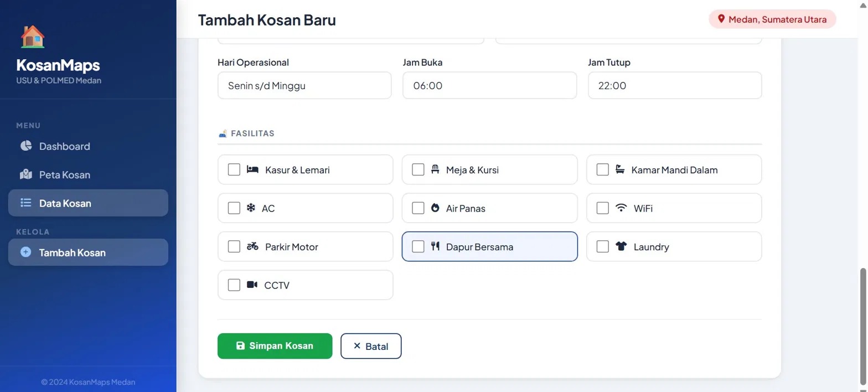Screen dimensions: 868x392
Task: Click the snowflake icon for AC
Action: pos(251,208)
